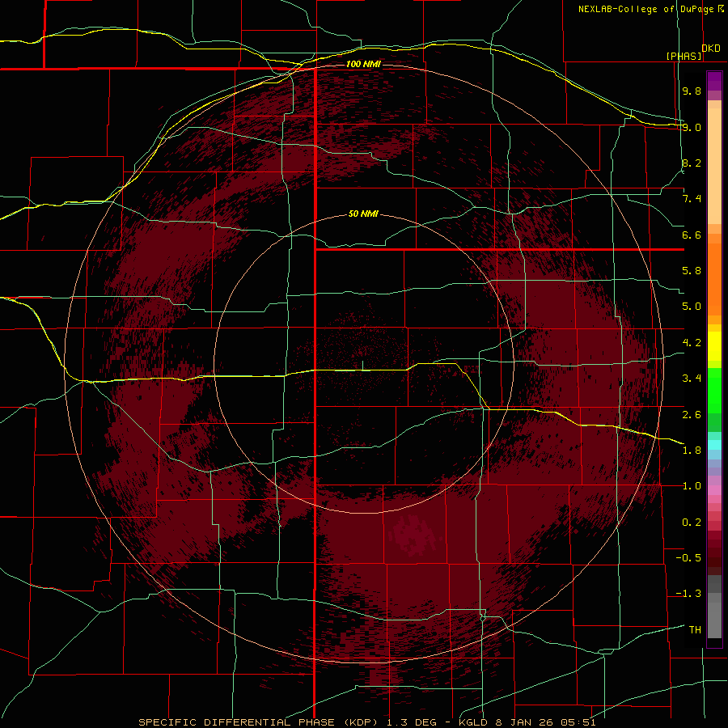Pick the gray segment at the color bar bottom
The height and width of the screenshot is (728, 728).
[x=714, y=620]
